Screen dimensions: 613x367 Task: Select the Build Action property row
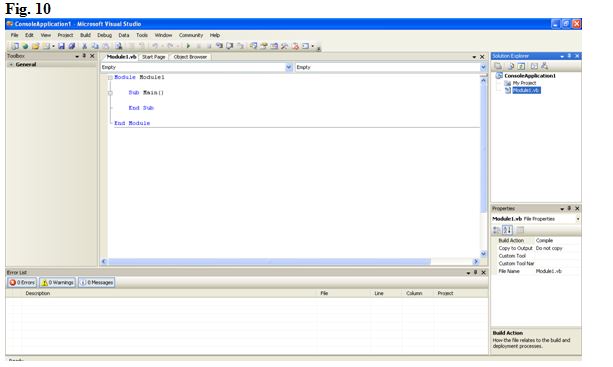tap(536, 240)
